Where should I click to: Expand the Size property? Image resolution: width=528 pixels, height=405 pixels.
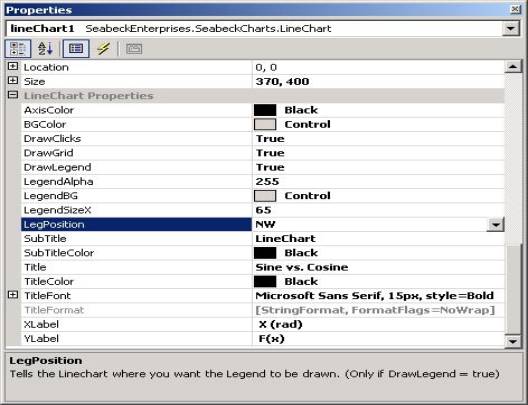tap(12, 80)
